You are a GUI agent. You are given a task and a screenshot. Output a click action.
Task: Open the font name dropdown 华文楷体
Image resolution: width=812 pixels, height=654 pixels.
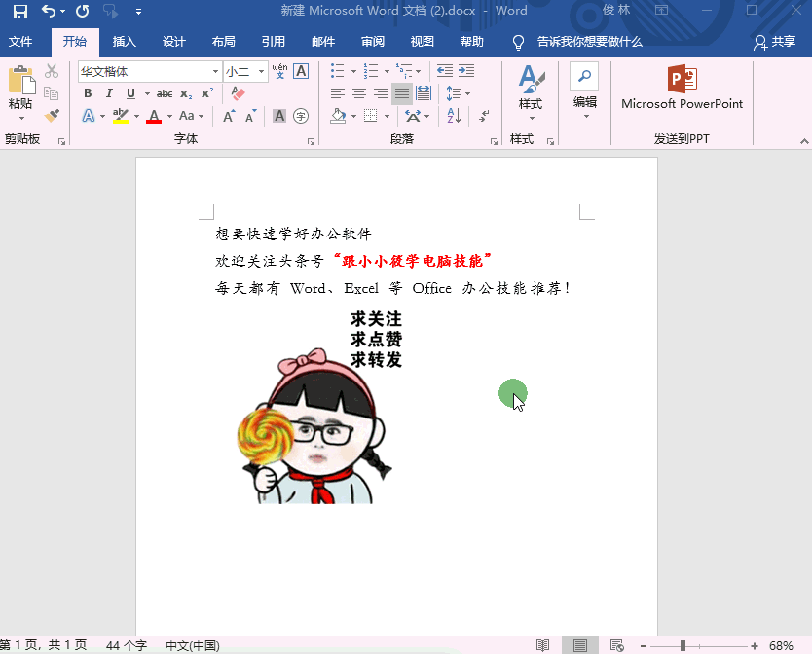click(215, 71)
